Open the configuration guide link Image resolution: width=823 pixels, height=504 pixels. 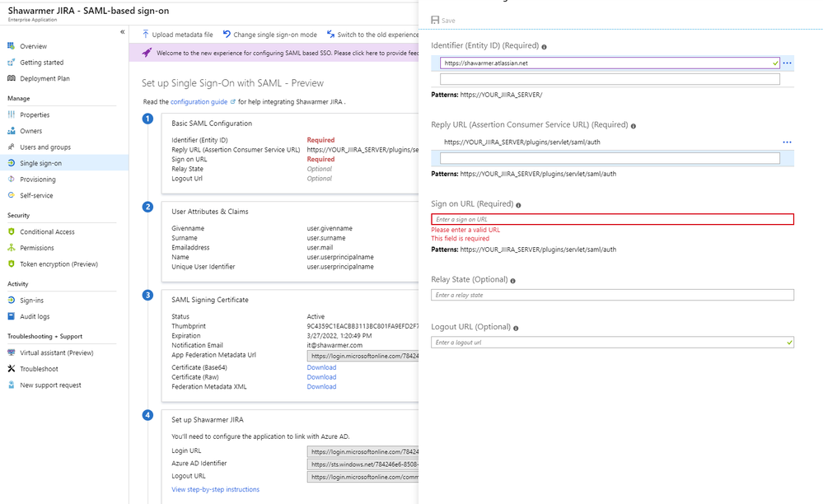pos(199,102)
